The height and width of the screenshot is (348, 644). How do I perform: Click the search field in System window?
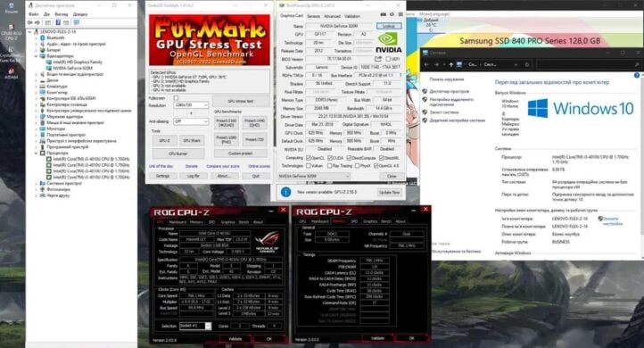(x=589, y=64)
